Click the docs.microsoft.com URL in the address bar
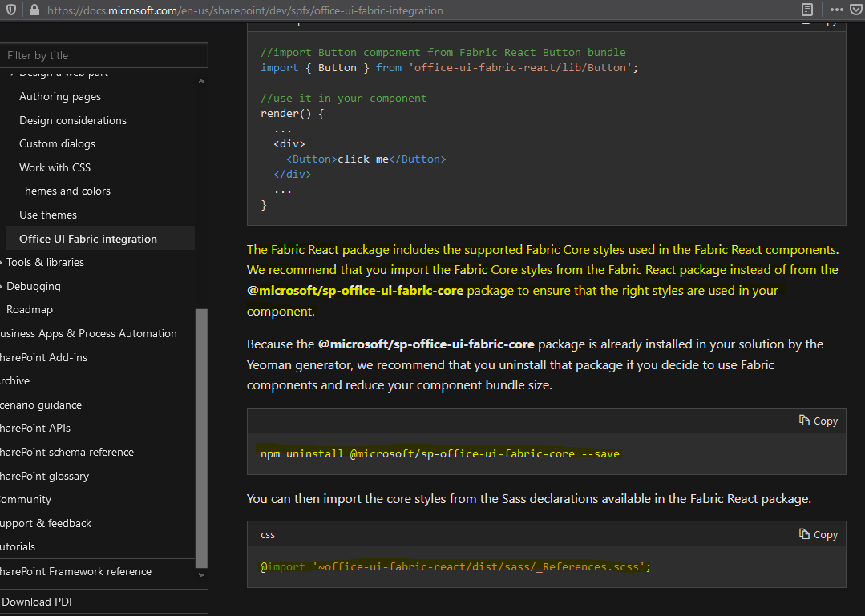 pos(245,10)
